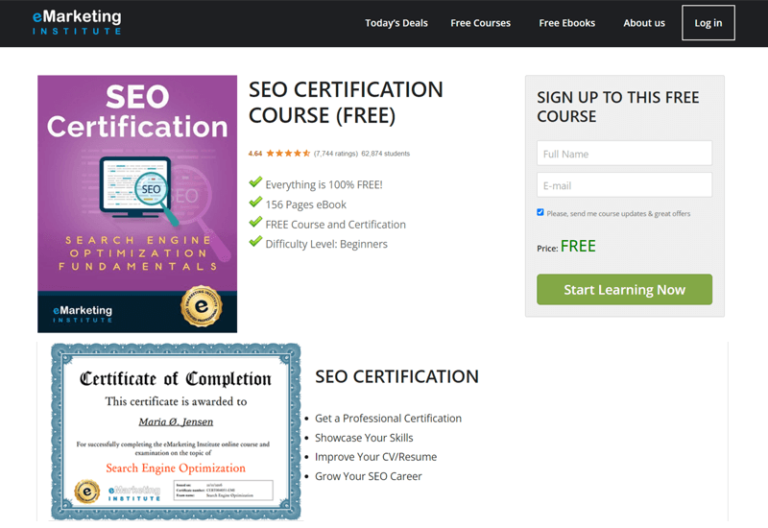Click the (7,744 ratings) text

click(x=336, y=153)
